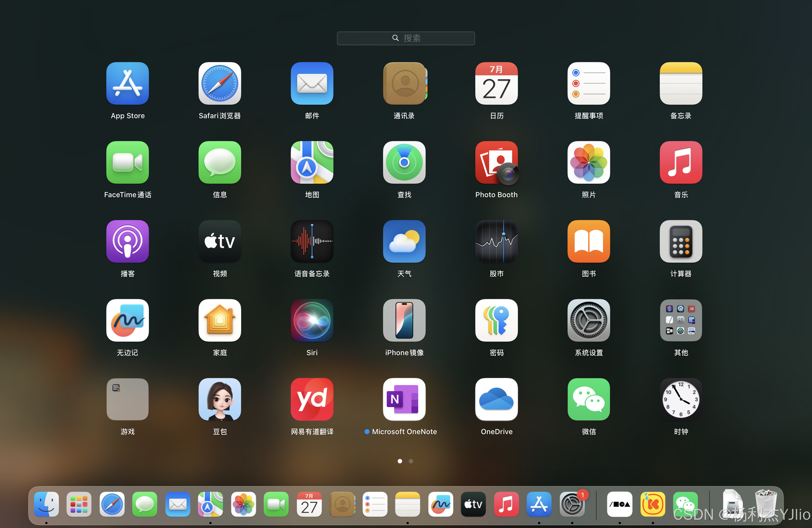Open 网易有道翻译 app
The image size is (812, 528).
[x=312, y=399]
